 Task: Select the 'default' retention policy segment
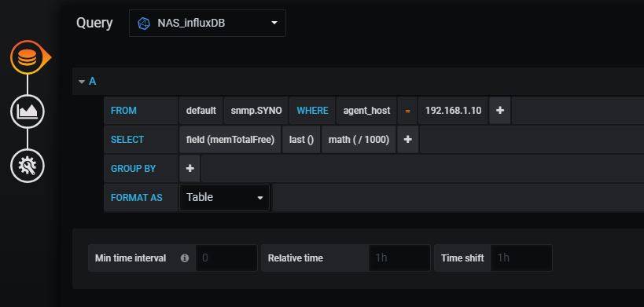pos(201,111)
